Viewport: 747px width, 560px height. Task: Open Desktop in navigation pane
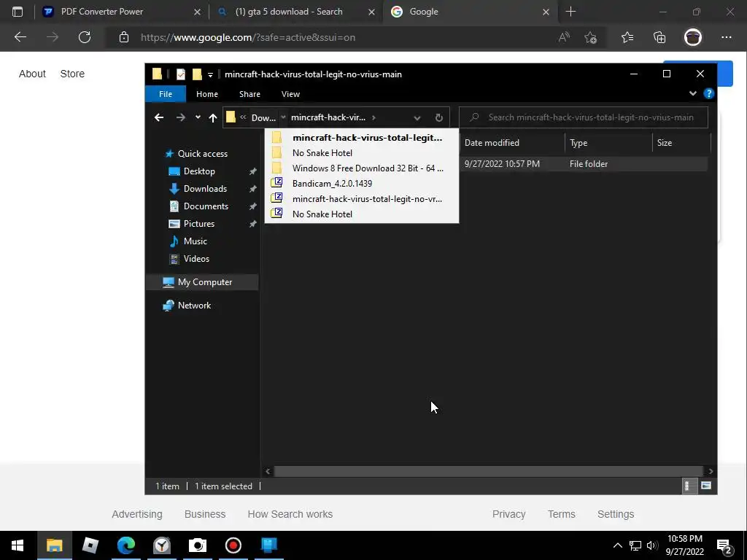coord(199,171)
